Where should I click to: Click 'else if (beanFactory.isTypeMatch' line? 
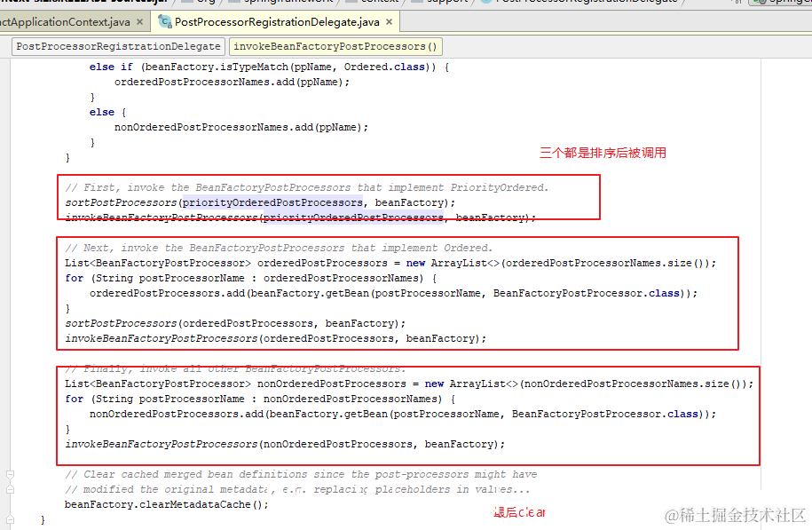click(269, 67)
